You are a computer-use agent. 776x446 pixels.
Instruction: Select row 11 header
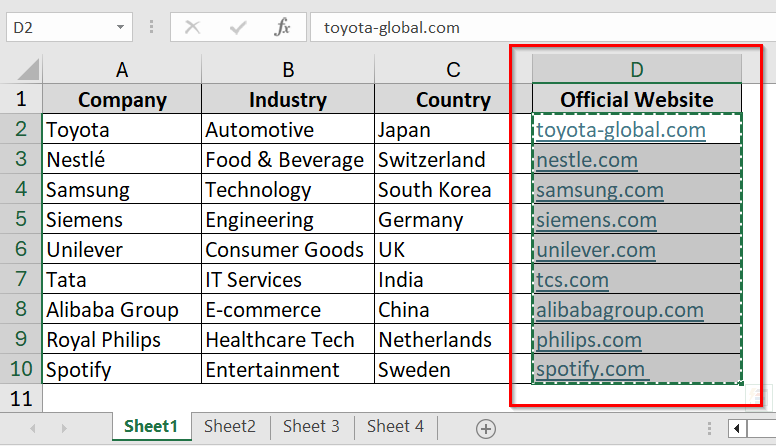click(21, 398)
